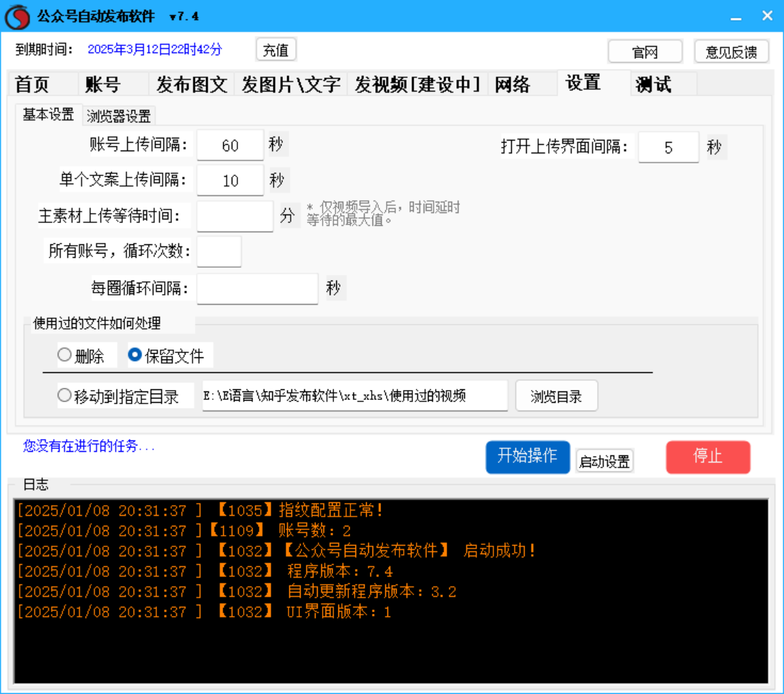
Task: Click the log line 程序版本：7.4
Action: click(x=205, y=571)
